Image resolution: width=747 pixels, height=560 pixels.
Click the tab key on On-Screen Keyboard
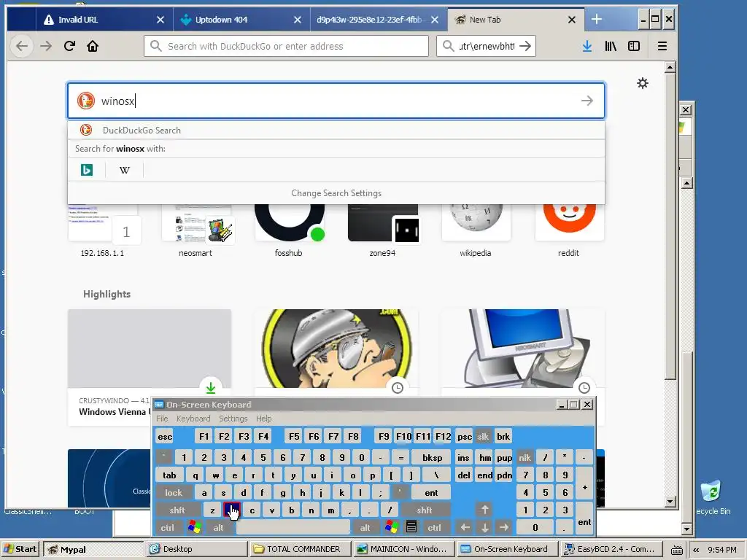[x=169, y=475]
